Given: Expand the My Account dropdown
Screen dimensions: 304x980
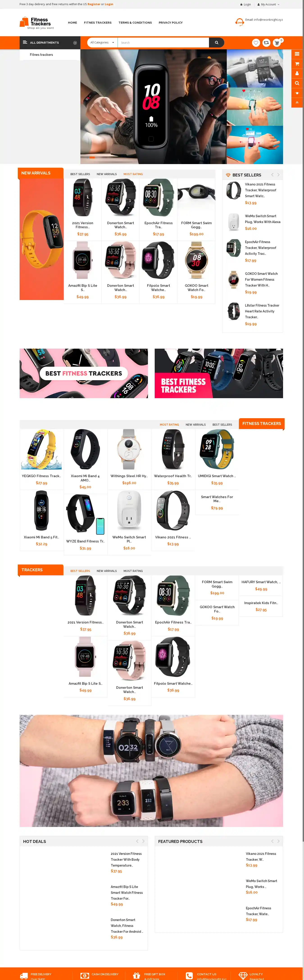Looking at the screenshot, I should point(269,5).
